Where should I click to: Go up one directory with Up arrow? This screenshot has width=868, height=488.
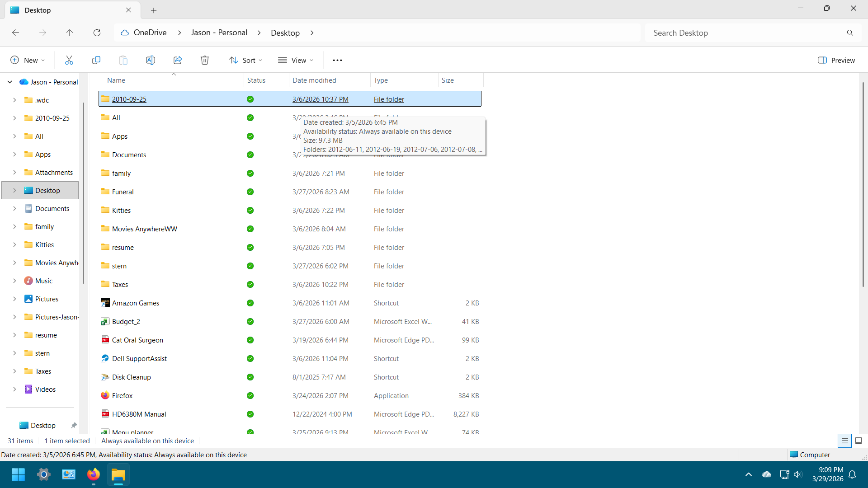click(x=70, y=33)
